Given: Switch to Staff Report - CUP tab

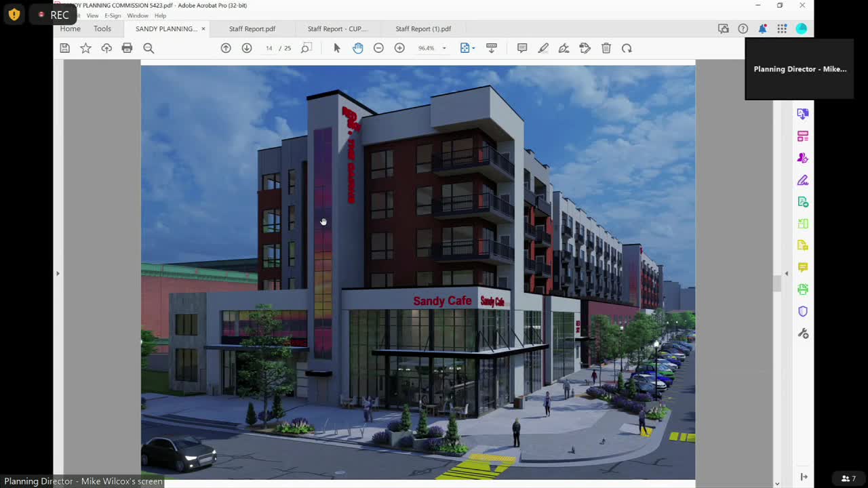Looking at the screenshot, I should coord(337,29).
